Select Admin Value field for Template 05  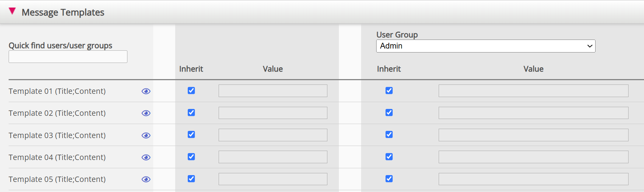click(533, 179)
